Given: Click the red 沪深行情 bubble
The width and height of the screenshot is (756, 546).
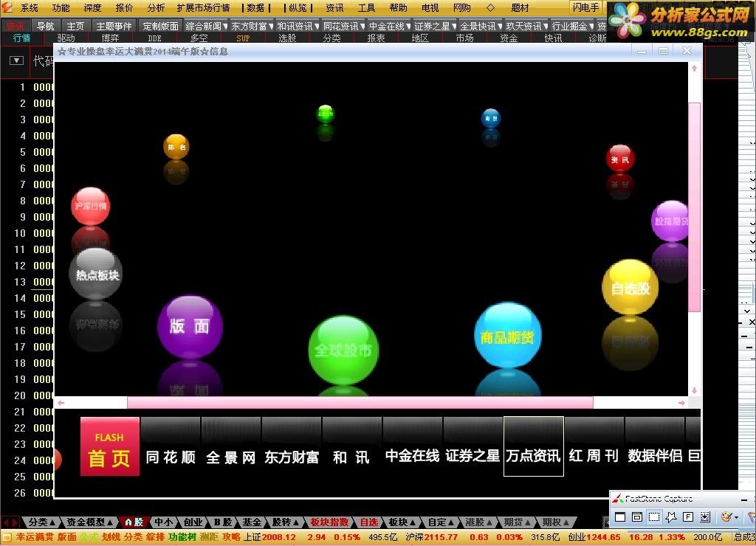Looking at the screenshot, I should tap(90, 207).
